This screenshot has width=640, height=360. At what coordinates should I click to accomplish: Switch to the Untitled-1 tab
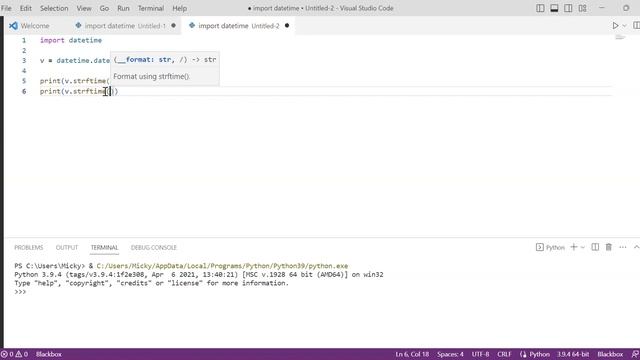pyautogui.click(x=125, y=26)
